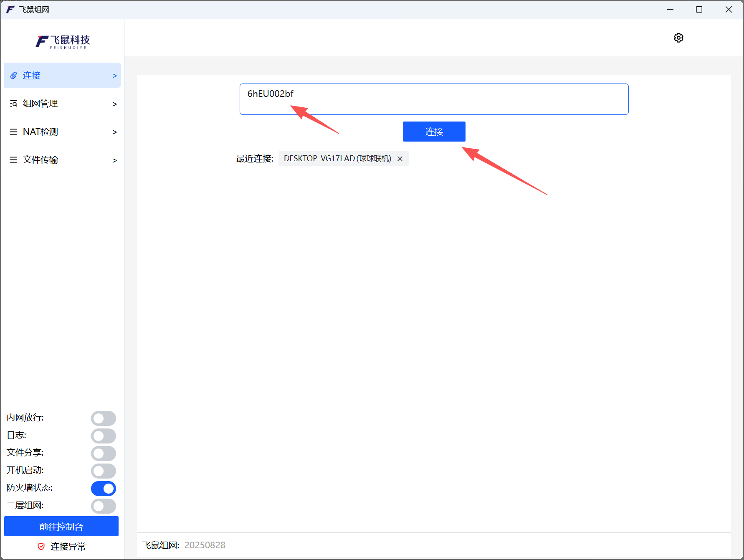
Task: Open the 组网管理 menu item
Action: 40,104
